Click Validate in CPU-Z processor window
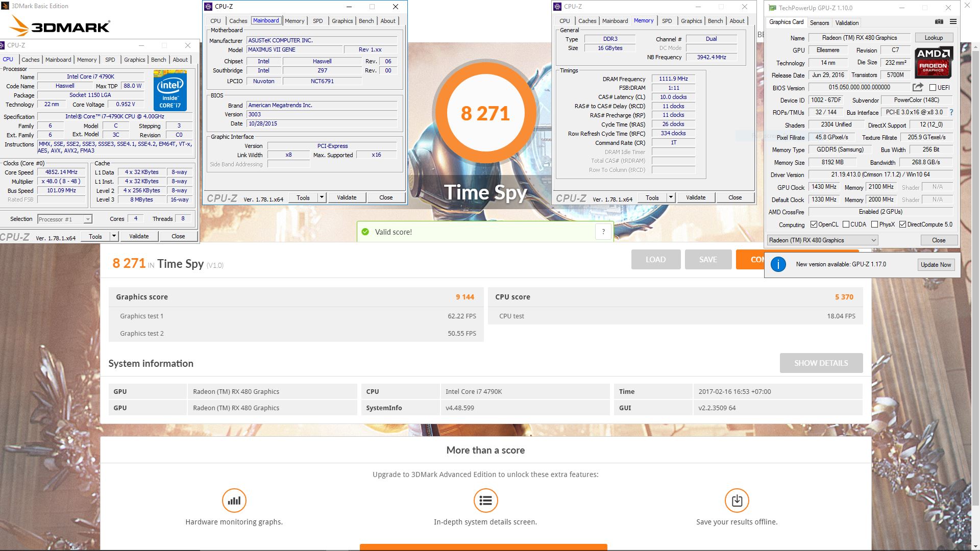 pos(139,236)
